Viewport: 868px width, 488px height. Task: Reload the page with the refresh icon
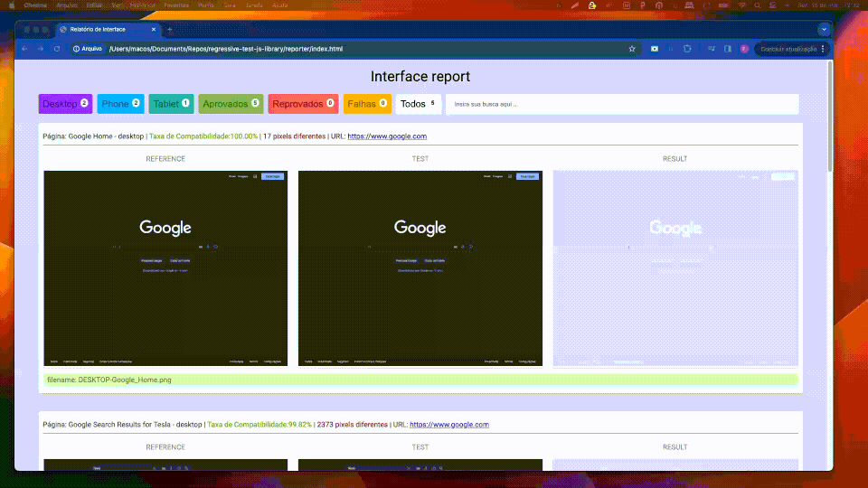coord(56,49)
